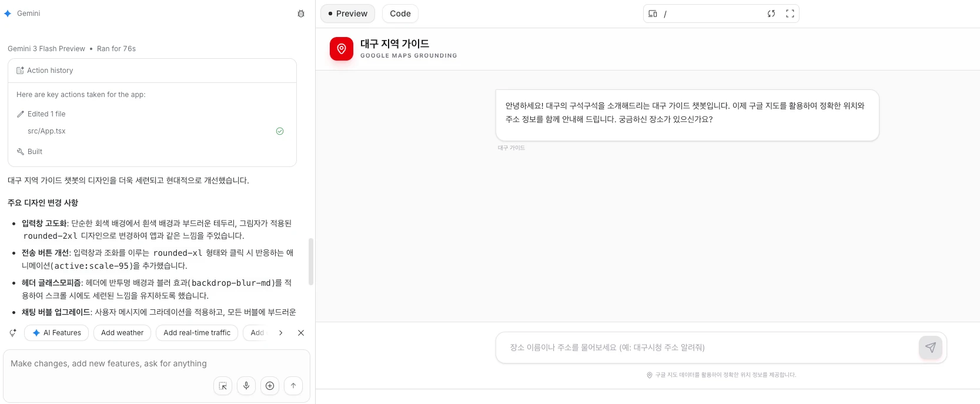The width and height of the screenshot is (980, 404).
Task: Switch to the Code tab
Action: [400, 14]
